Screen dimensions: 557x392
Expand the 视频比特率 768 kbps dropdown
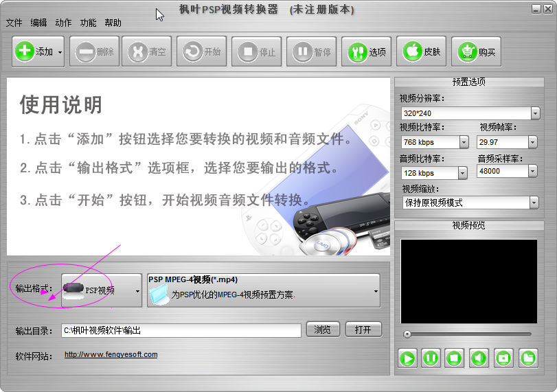(464, 142)
